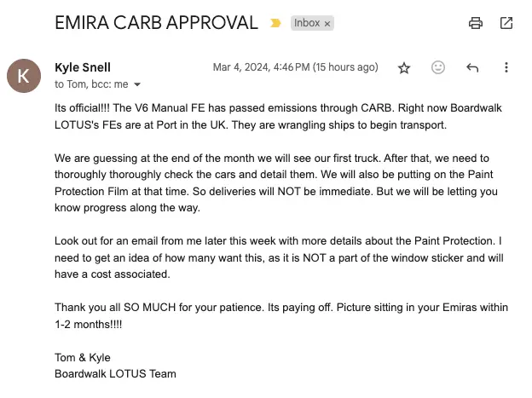Select the sender name Kyle Snell
The width and height of the screenshot is (532, 398).
click(x=83, y=67)
